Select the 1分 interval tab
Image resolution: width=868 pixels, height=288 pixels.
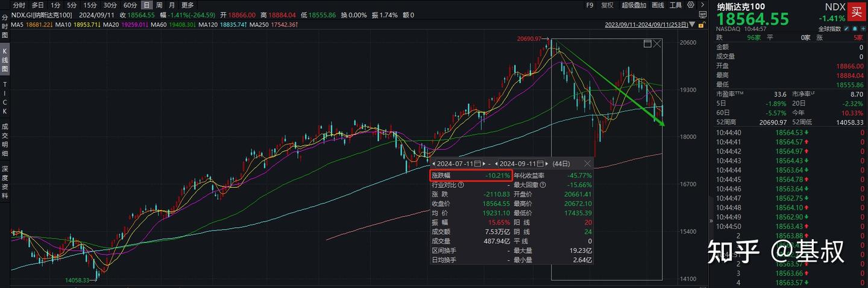[x=55, y=5]
